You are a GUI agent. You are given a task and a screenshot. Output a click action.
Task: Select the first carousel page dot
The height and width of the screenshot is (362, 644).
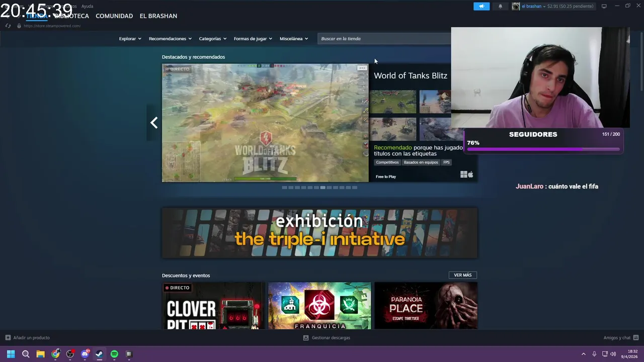pyautogui.click(x=284, y=188)
